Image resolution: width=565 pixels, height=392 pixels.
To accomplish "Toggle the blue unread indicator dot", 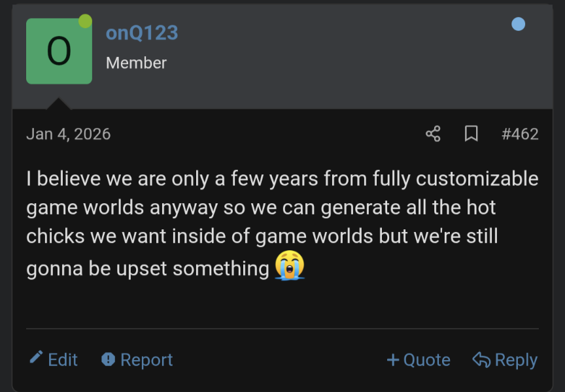I will tap(519, 24).
